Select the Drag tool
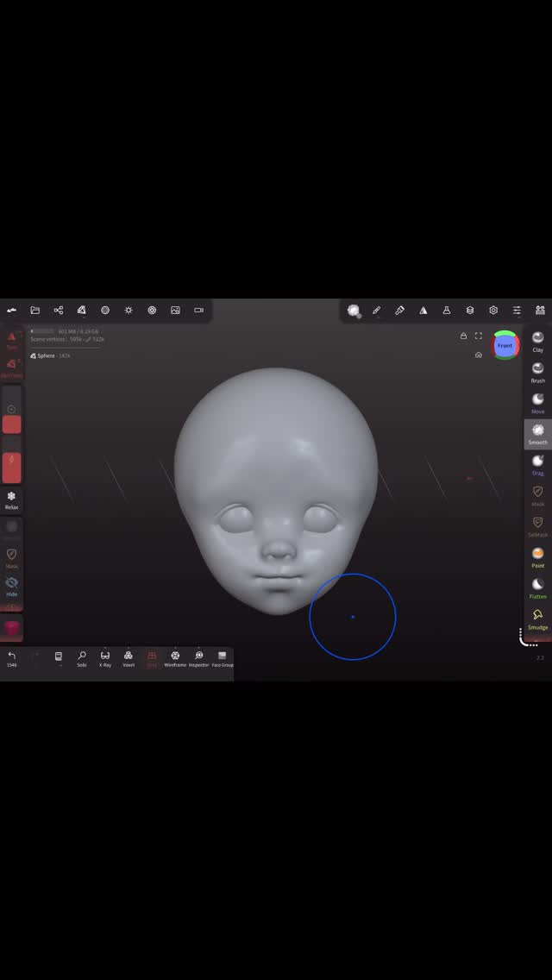Screen dimensions: 552x980 point(537,465)
